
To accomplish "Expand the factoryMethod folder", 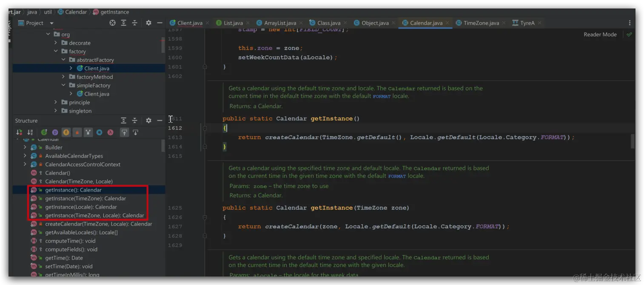I will pos(63,77).
